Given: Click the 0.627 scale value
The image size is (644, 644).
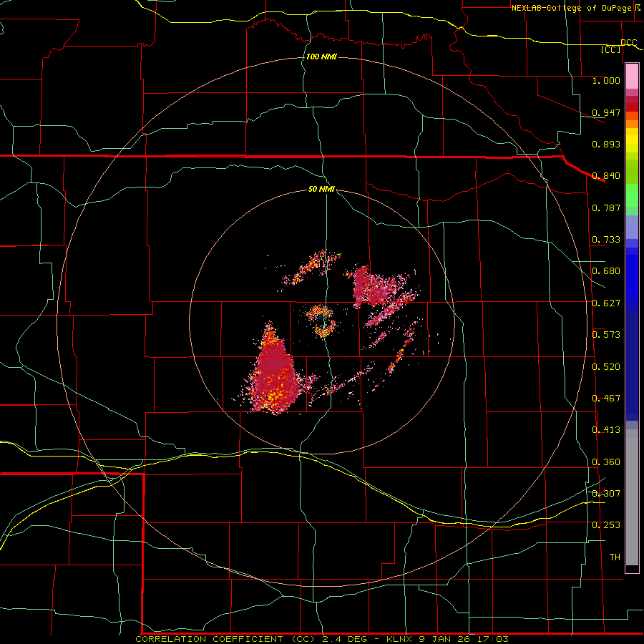Looking at the screenshot, I should click(x=606, y=303).
